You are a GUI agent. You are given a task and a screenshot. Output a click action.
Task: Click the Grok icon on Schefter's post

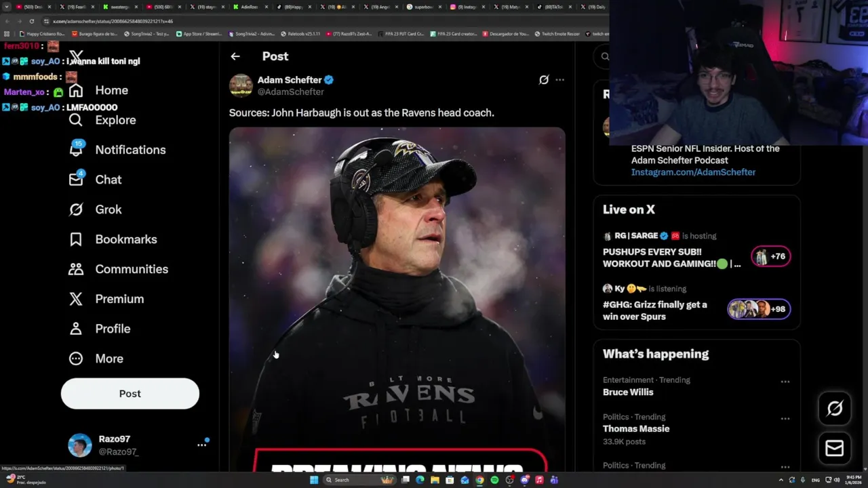coord(543,80)
